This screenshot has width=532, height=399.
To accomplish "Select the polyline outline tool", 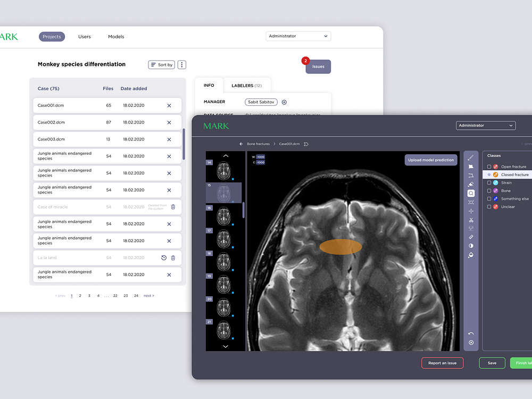I will 471,176.
